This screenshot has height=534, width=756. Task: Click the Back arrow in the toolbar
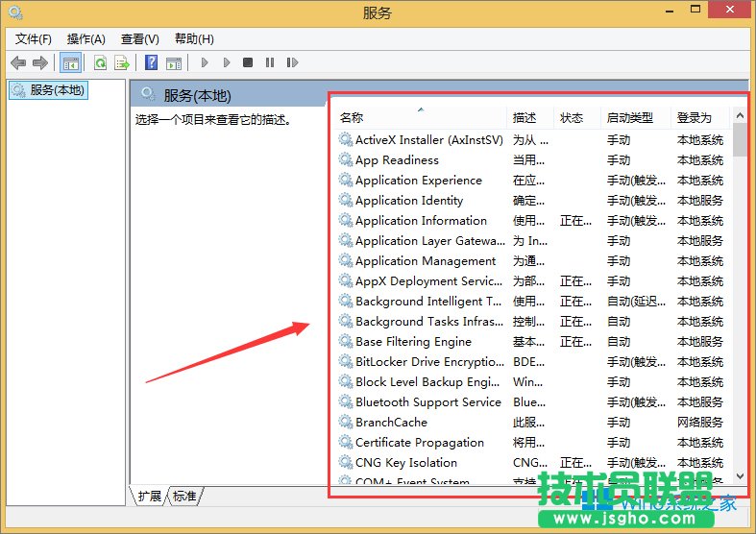(18, 63)
